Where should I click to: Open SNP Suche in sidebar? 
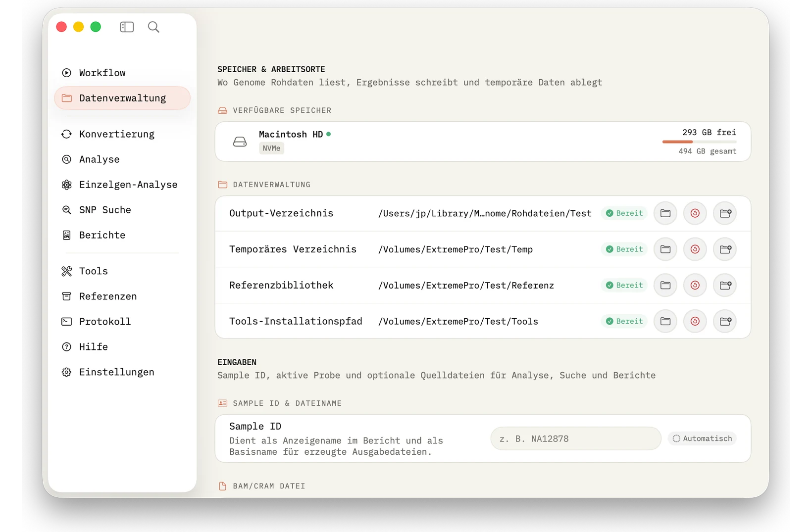point(122,210)
